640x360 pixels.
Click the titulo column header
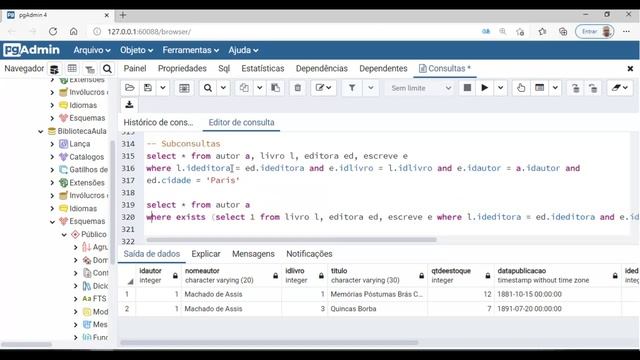tap(377, 276)
